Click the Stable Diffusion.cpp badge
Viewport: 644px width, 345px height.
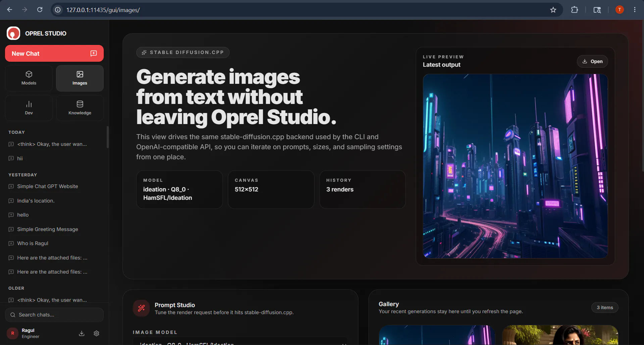click(183, 52)
